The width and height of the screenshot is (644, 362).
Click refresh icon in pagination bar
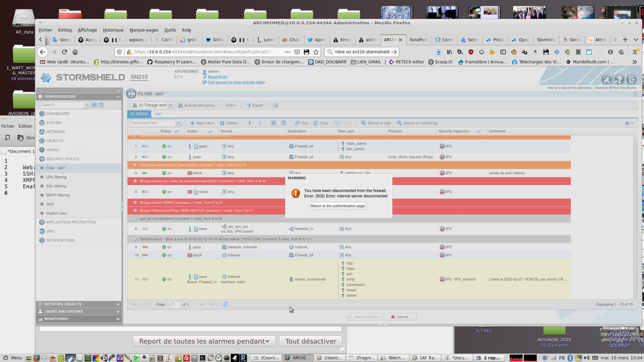tap(225, 304)
